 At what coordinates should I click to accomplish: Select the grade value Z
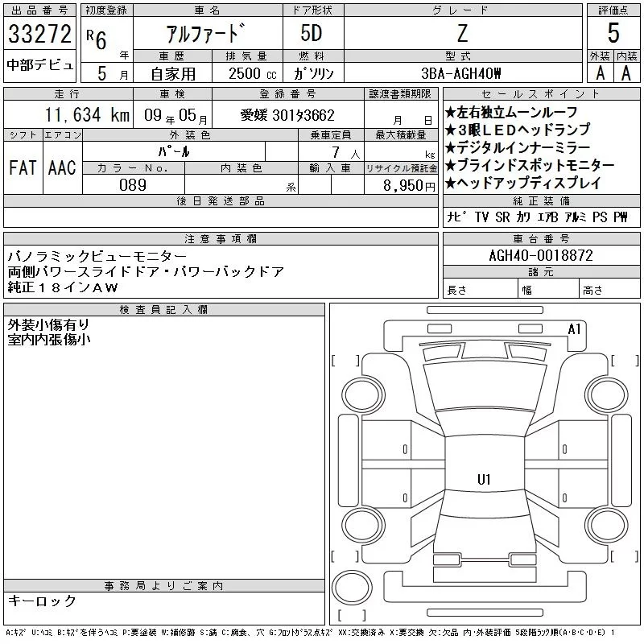click(x=462, y=33)
